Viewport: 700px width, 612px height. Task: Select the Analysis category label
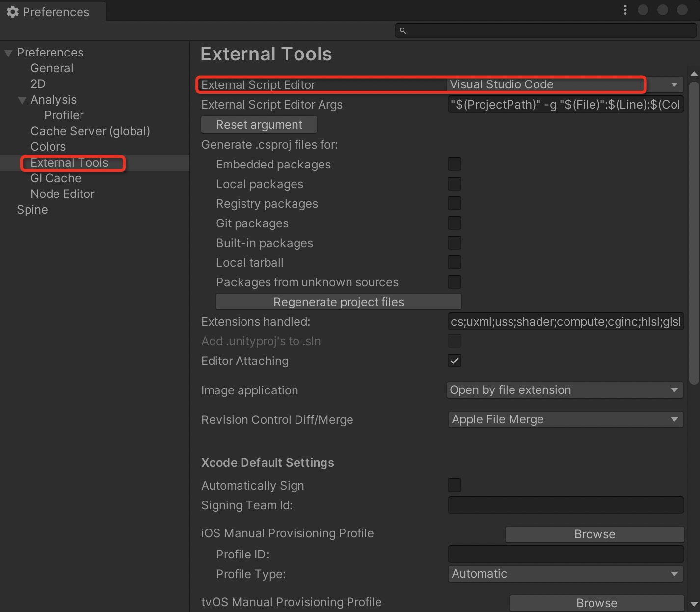54,100
